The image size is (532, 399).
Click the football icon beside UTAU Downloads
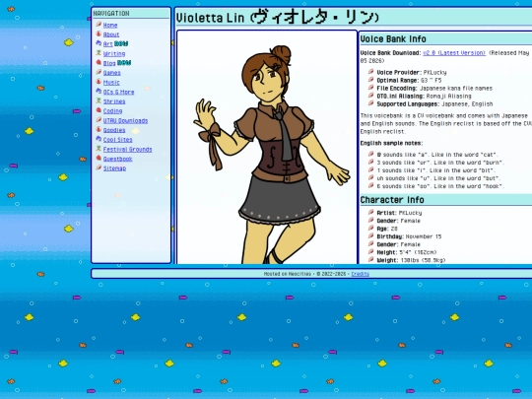(x=99, y=120)
